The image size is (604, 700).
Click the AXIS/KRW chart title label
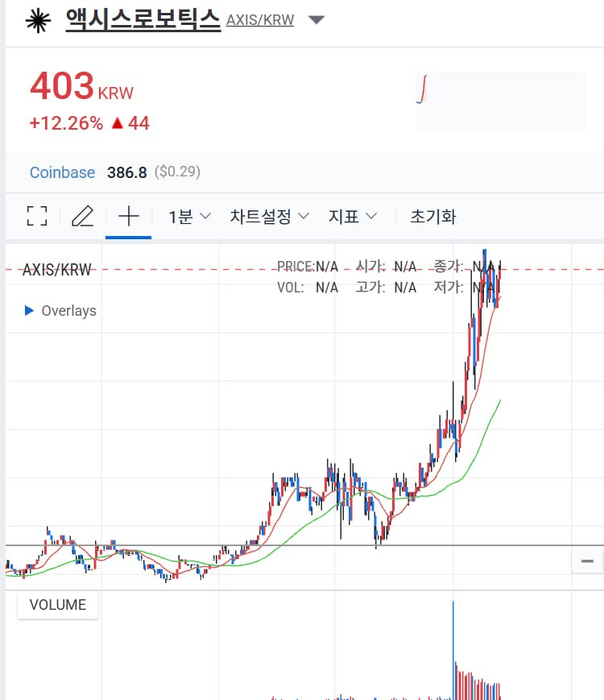click(x=56, y=270)
